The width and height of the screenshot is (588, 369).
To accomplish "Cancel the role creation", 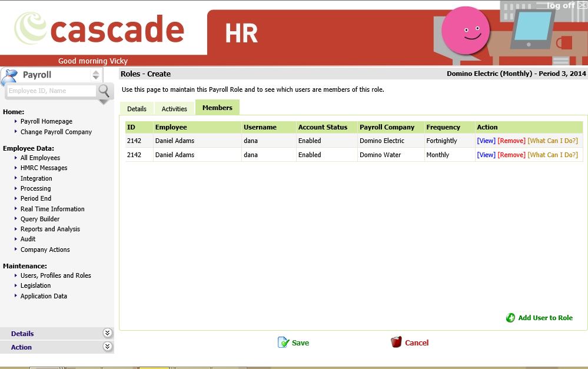I will [417, 343].
